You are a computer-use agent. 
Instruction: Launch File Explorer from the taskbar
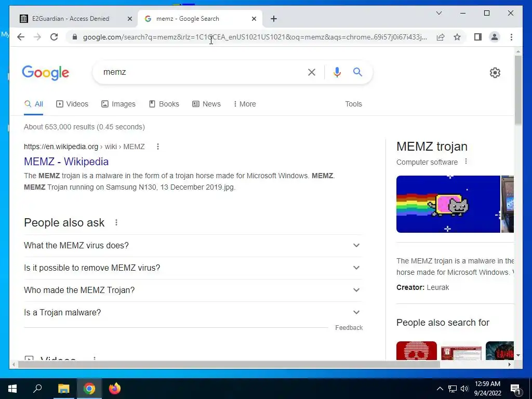point(63,389)
